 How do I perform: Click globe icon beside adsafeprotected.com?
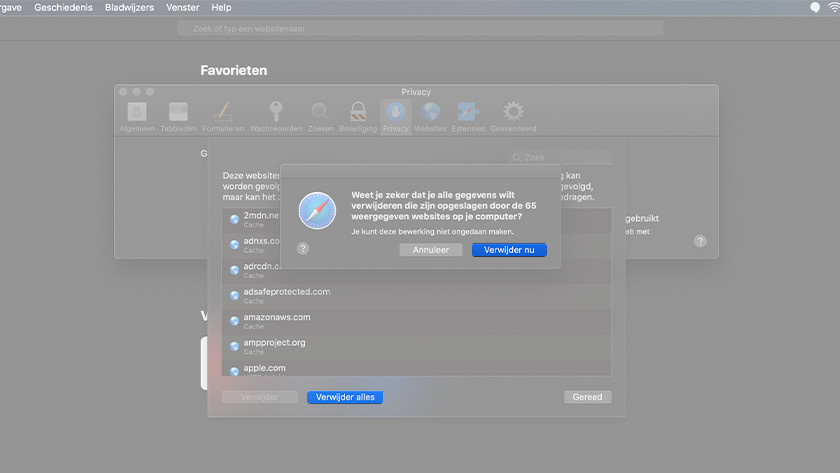pyautogui.click(x=234, y=296)
